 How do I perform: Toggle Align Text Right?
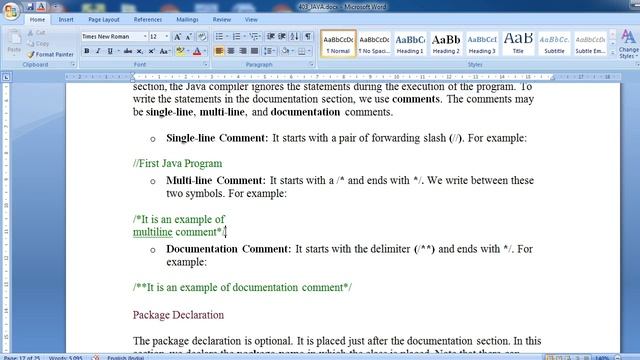243,51
